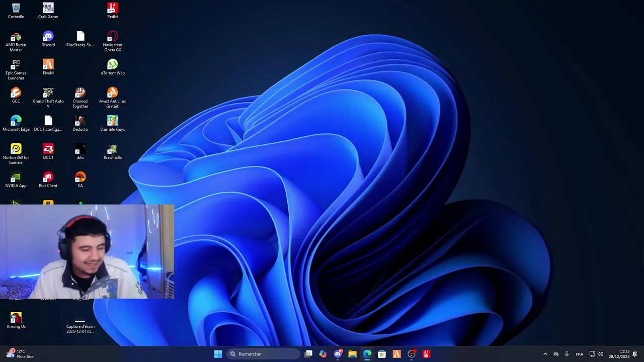This screenshot has height=362, width=644.
Task: Open FiveM from the taskbar
Action: [x=397, y=354]
